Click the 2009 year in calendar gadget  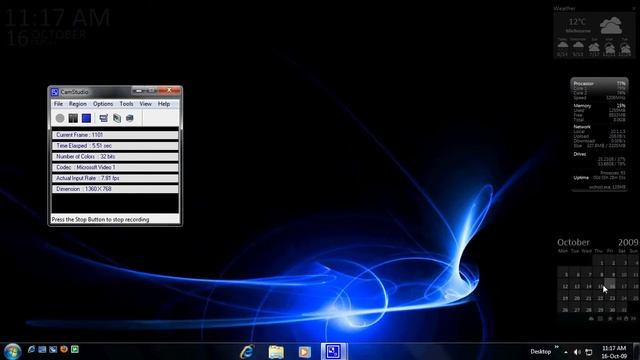[x=628, y=242]
